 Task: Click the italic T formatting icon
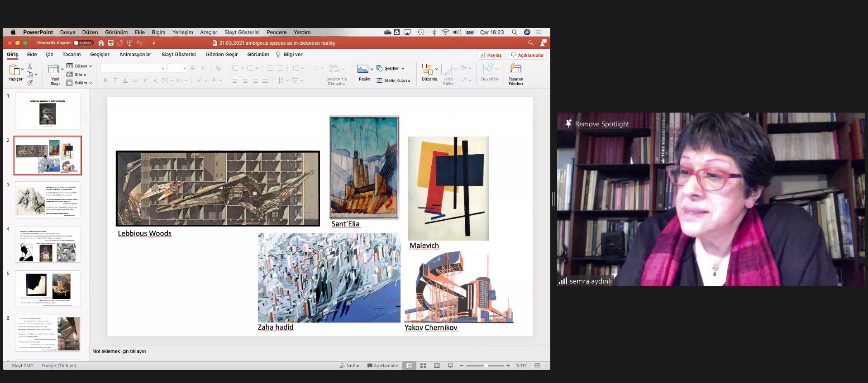pyautogui.click(x=115, y=80)
